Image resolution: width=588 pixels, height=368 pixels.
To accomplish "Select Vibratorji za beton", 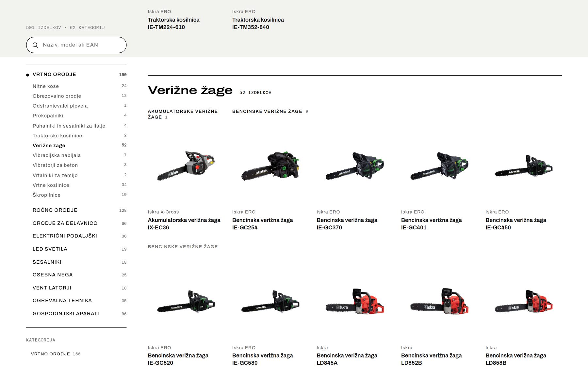I will (79, 165).
